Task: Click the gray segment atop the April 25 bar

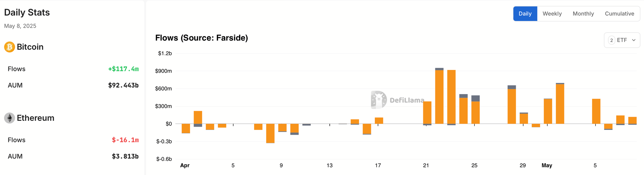Action: pos(476,98)
